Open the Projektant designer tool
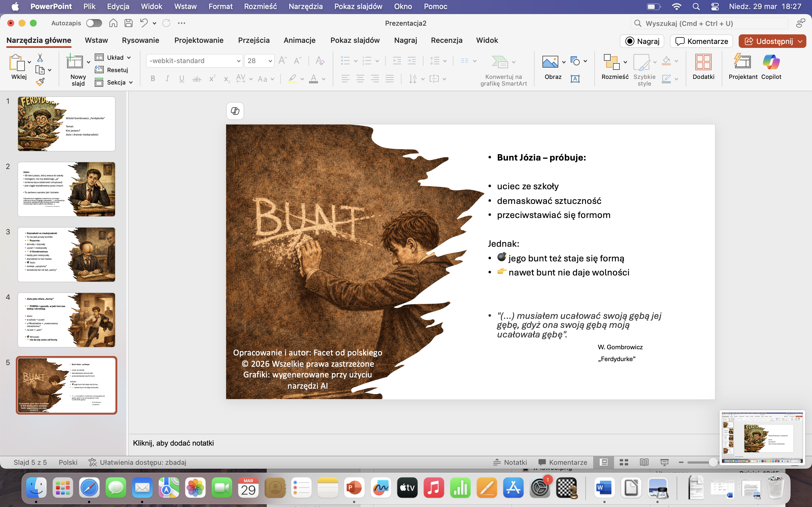812x507 pixels. pyautogui.click(x=743, y=67)
